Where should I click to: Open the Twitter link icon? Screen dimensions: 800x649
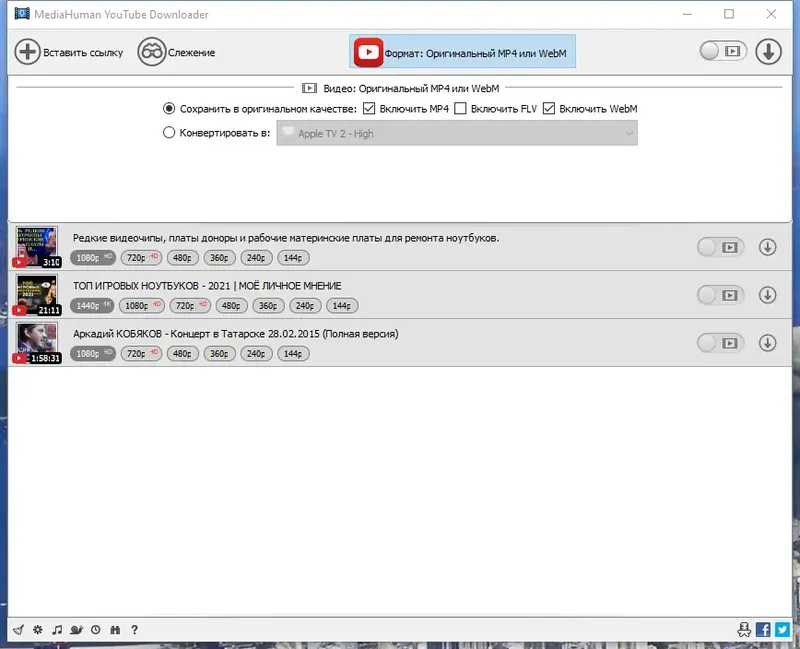[782, 630]
